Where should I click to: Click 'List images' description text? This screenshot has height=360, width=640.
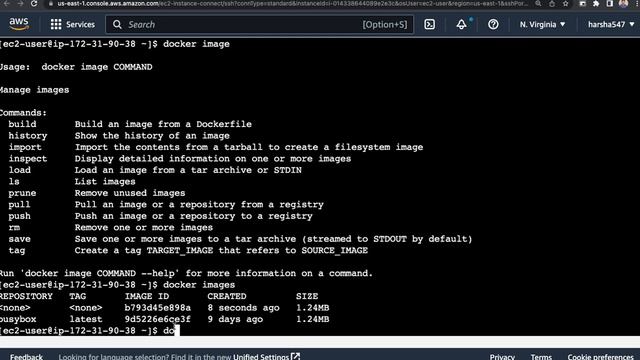[105, 182]
